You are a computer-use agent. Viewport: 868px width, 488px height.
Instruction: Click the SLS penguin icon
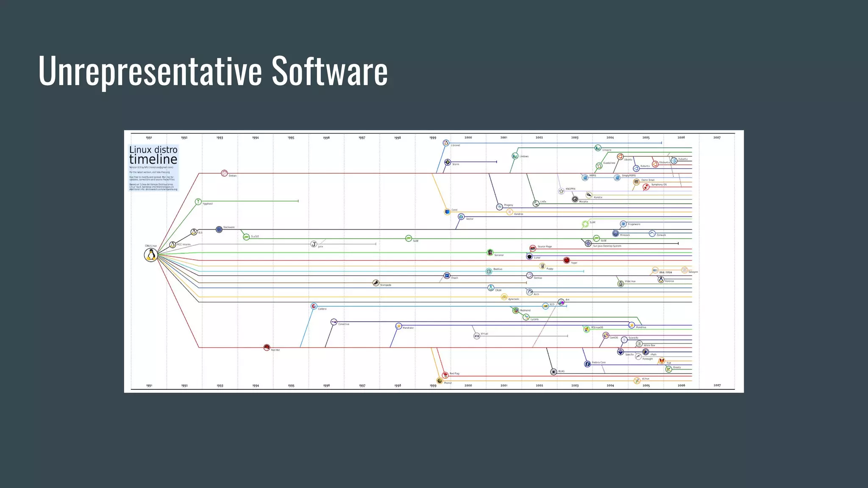(x=194, y=232)
